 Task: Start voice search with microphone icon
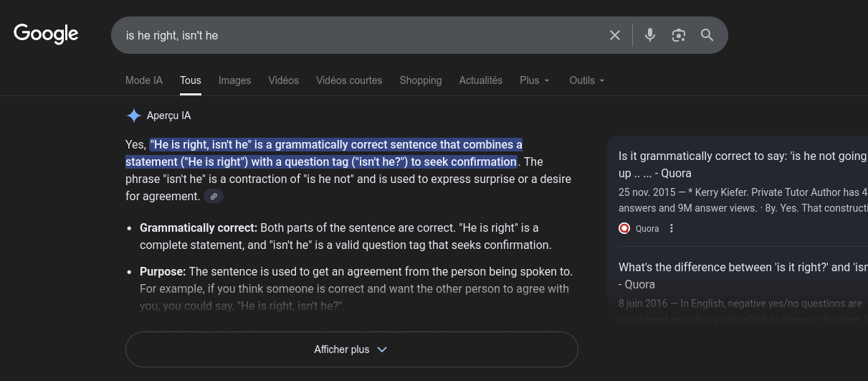[x=650, y=35]
